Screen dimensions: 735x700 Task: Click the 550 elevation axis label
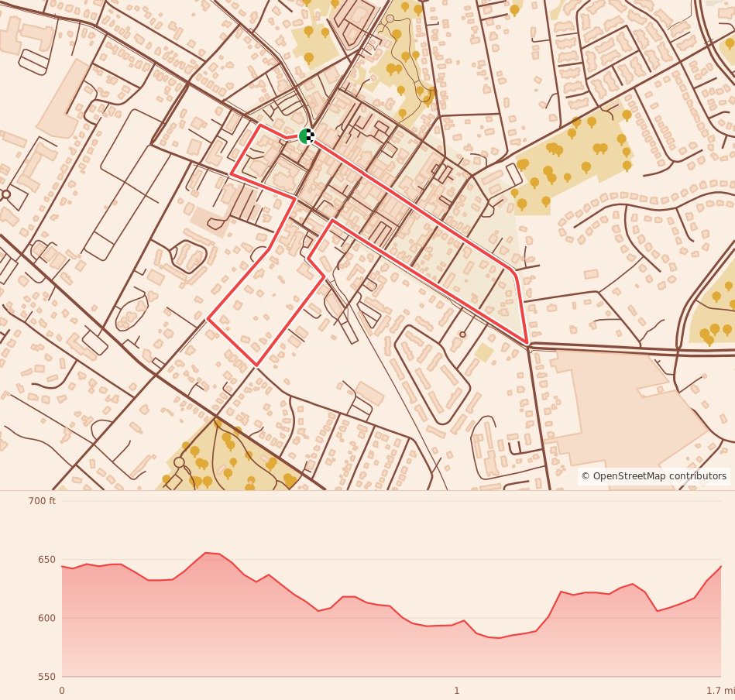(x=46, y=677)
